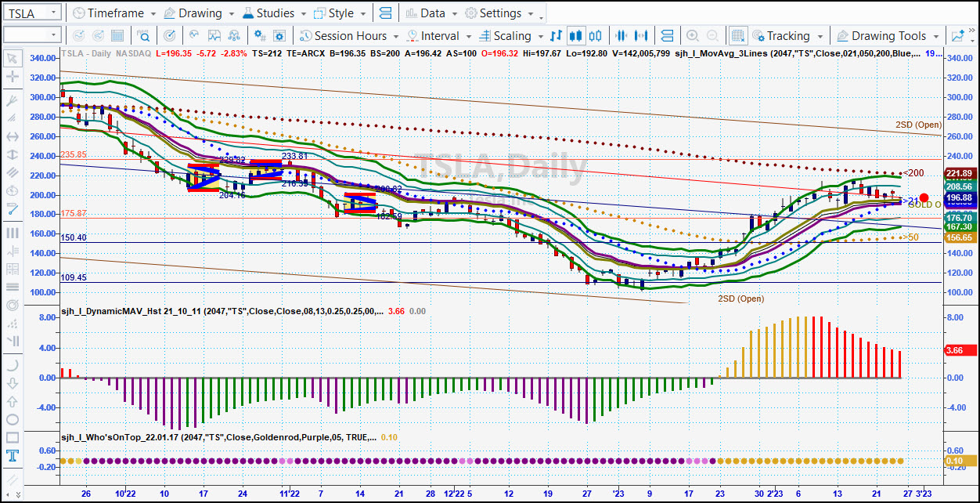Select the pointer arrow tool

point(13,58)
